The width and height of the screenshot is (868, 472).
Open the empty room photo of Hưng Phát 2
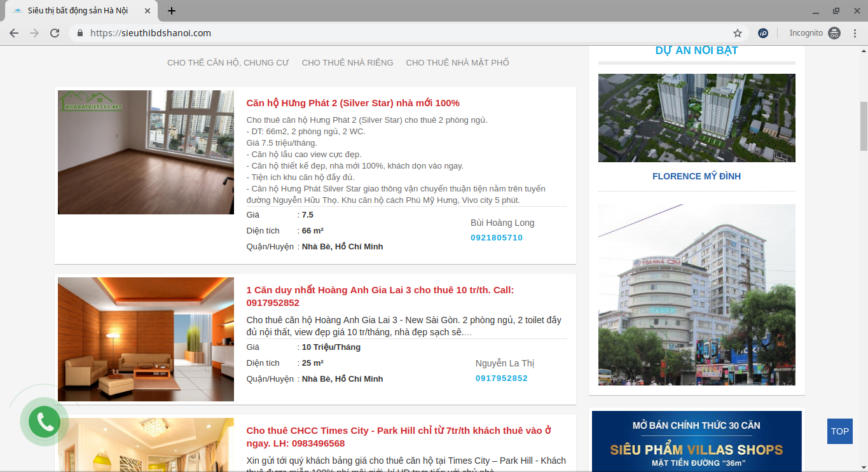tap(146, 153)
